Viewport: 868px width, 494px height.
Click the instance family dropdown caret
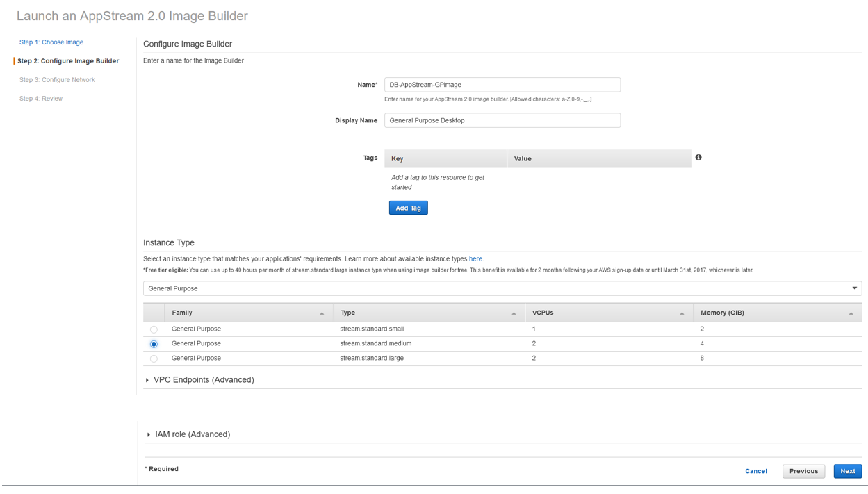[854, 288]
